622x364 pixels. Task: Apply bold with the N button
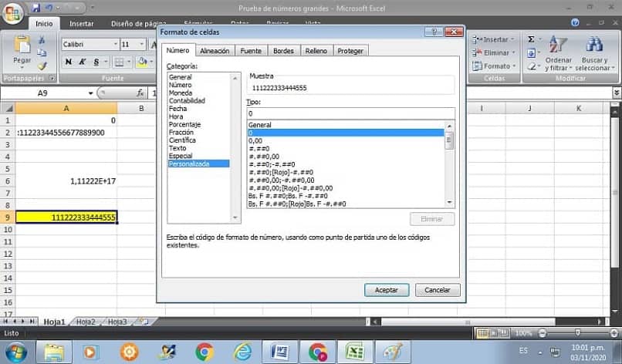(x=68, y=62)
